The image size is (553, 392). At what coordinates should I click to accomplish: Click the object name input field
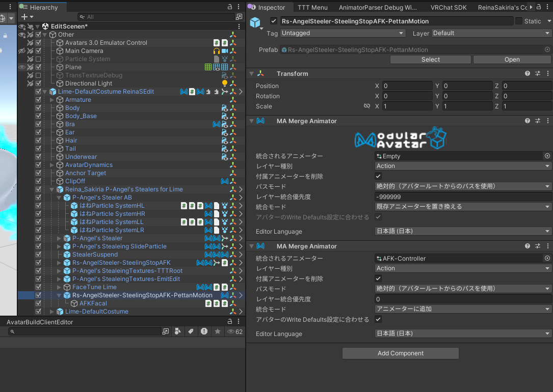click(x=397, y=21)
